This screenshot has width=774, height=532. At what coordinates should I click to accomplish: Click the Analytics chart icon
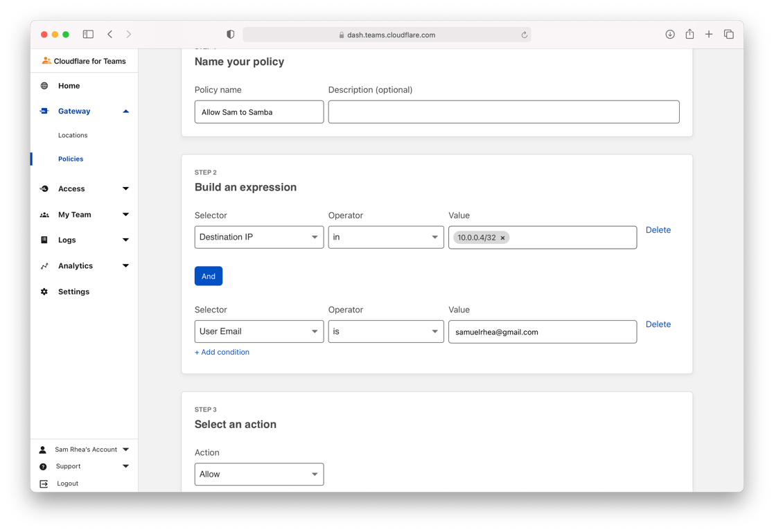(44, 266)
